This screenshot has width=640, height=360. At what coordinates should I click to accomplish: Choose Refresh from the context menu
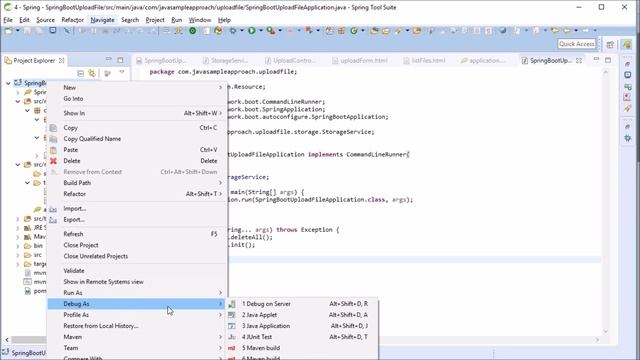click(137, 234)
